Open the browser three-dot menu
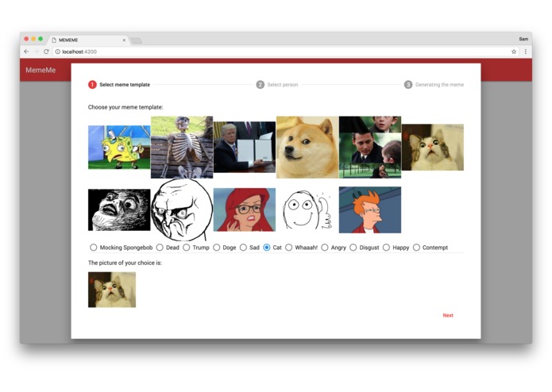 (525, 52)
